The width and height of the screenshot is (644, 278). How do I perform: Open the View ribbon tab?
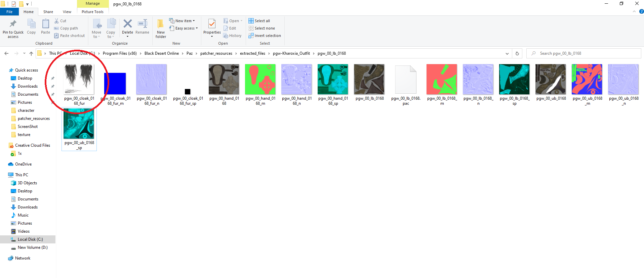(x=67, y=12)
